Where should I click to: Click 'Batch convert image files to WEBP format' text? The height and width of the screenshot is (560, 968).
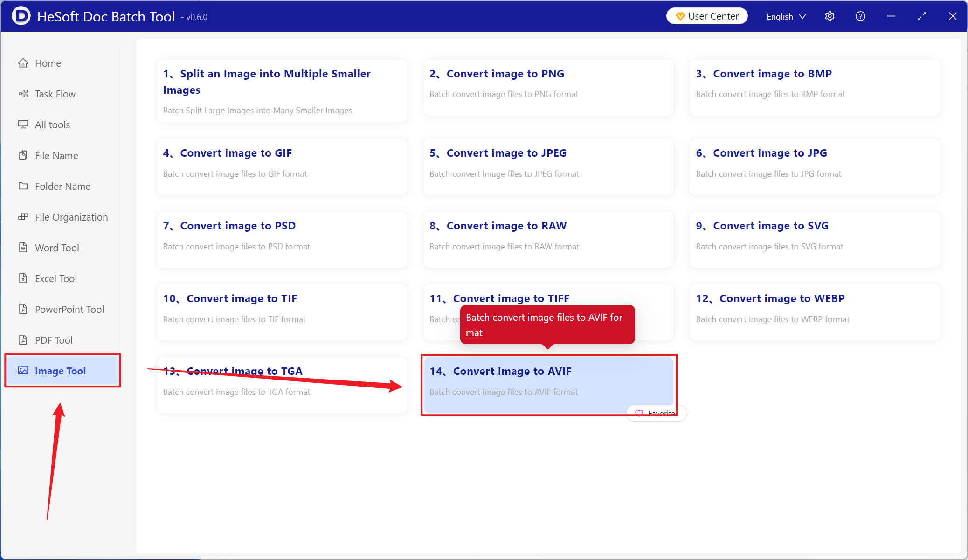point(773,319)
